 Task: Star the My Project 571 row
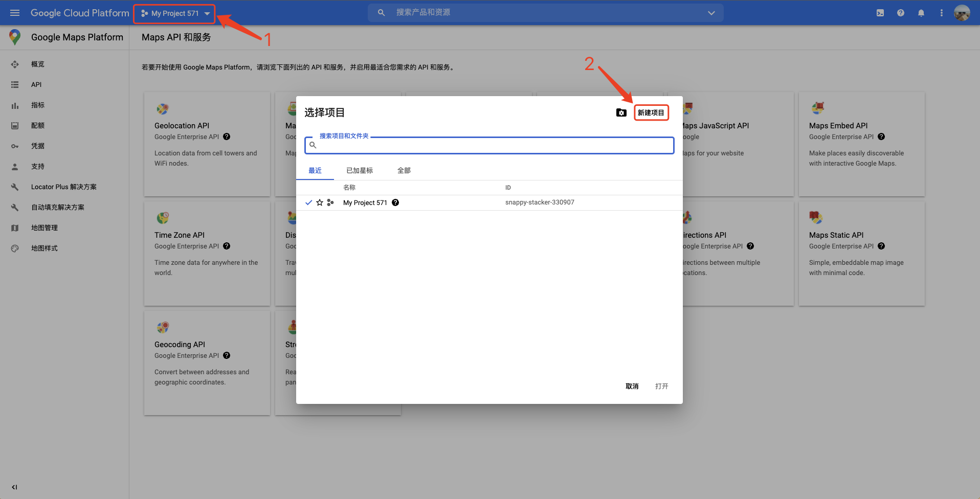(x=320, y=202)
